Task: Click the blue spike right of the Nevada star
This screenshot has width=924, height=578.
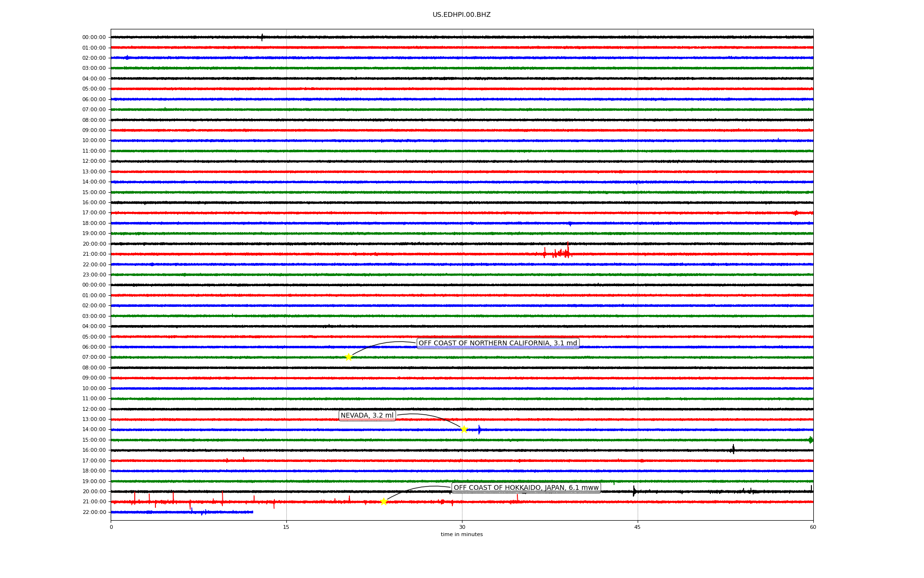Action: pyautogui.click(x=479, y=430)
